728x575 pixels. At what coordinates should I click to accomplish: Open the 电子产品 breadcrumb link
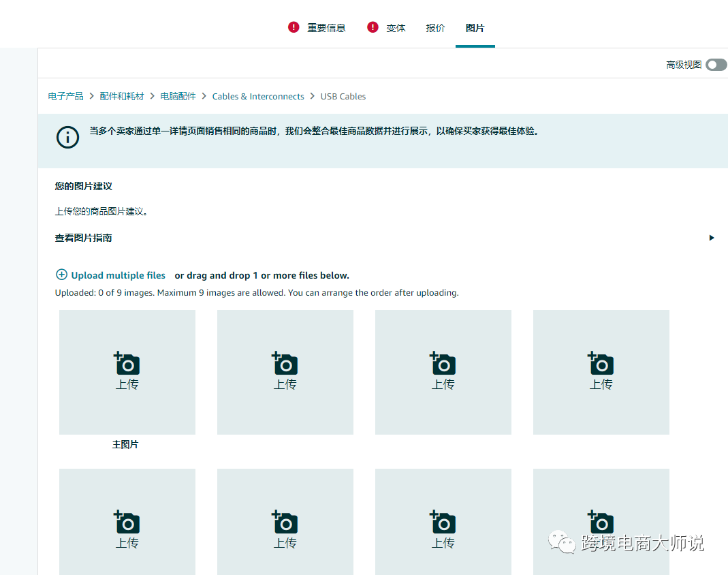(x=65, y=96)
